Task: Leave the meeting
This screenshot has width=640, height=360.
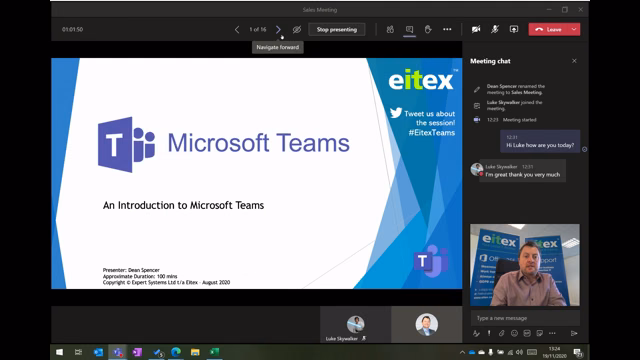Action: 549,29
